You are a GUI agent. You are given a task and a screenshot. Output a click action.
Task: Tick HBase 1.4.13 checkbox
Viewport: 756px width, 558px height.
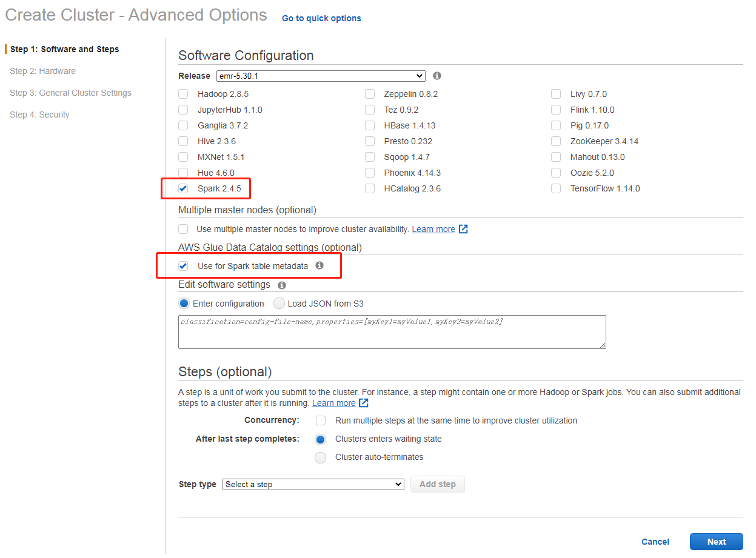[370, 125]
